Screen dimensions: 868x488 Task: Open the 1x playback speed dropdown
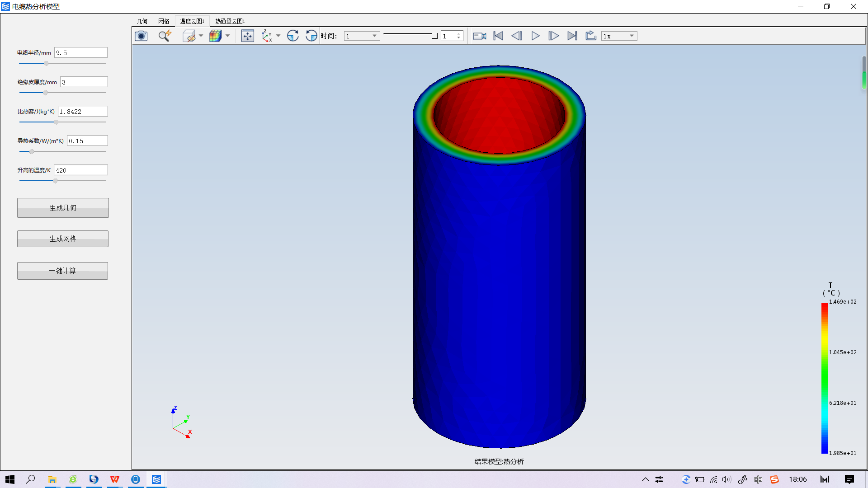pos(619,36)
